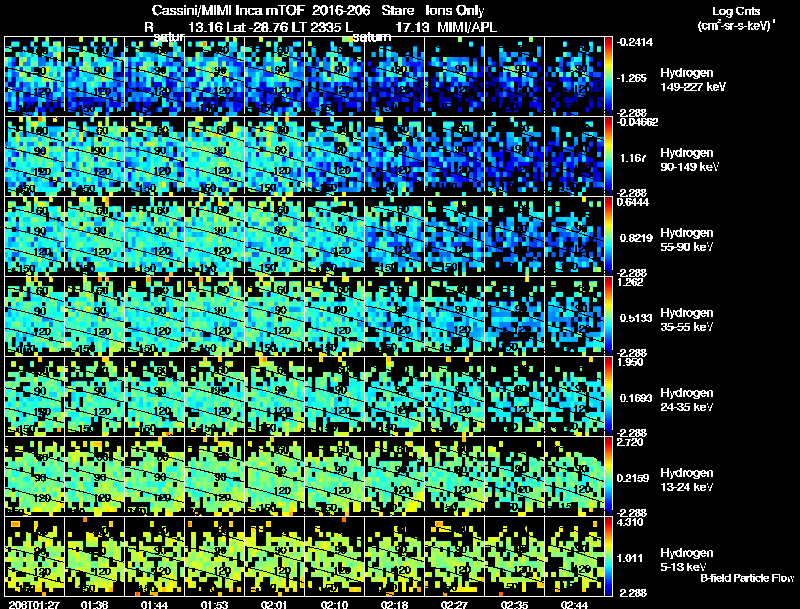
Task: Select the color bar beside Hydrogen 149-227 keV
Action: pyautogui.click(x=608, y=76)
